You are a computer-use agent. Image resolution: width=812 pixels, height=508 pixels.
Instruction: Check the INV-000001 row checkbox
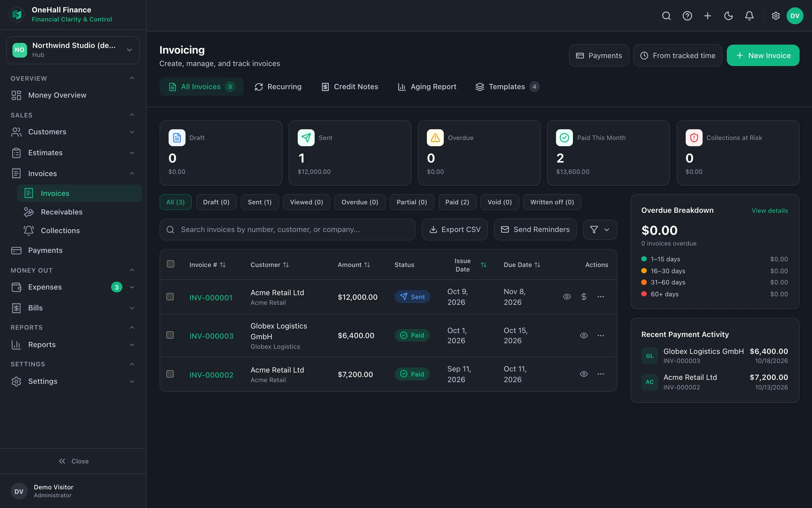[170, 297]
